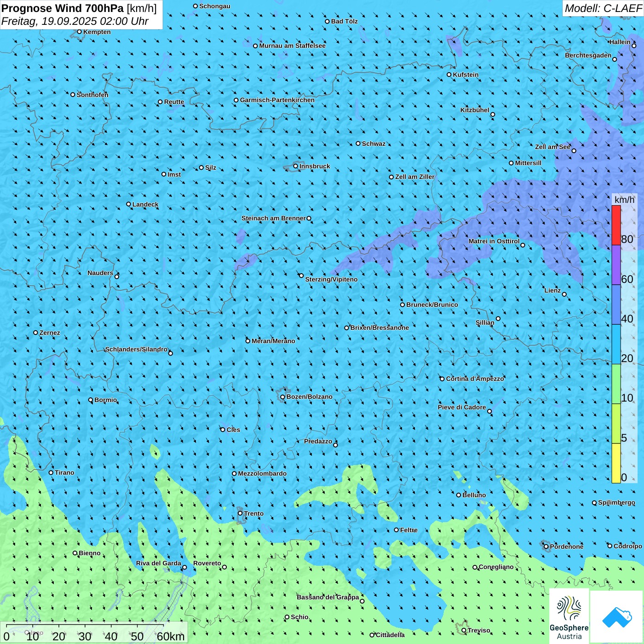Click the 'Sterzing/Vipiteno' label
This screenshot has width=644, height=644.
click(331, 279)
